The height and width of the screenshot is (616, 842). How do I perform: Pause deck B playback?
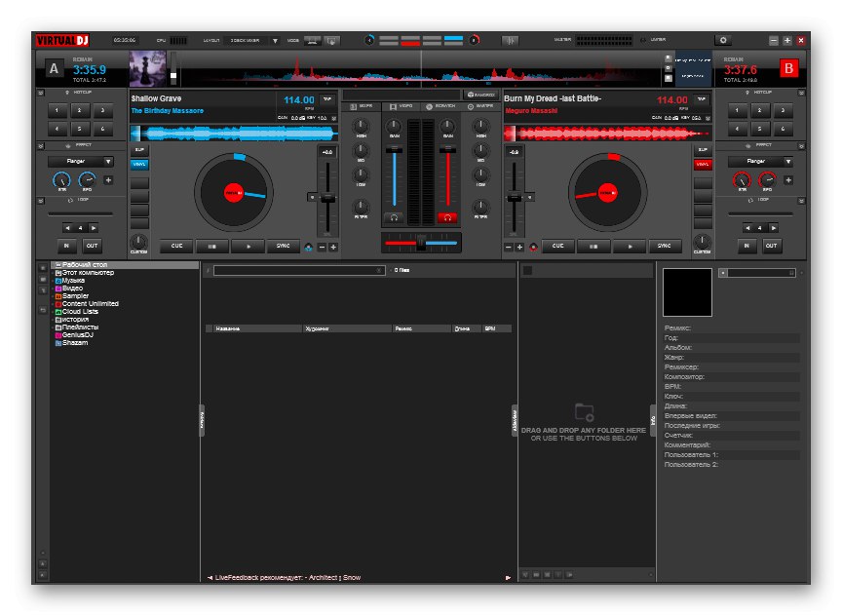pos(593,247)
